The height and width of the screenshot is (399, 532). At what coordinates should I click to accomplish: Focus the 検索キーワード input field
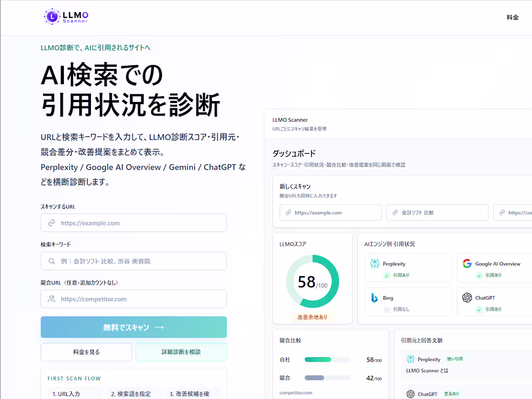[133, 261]
